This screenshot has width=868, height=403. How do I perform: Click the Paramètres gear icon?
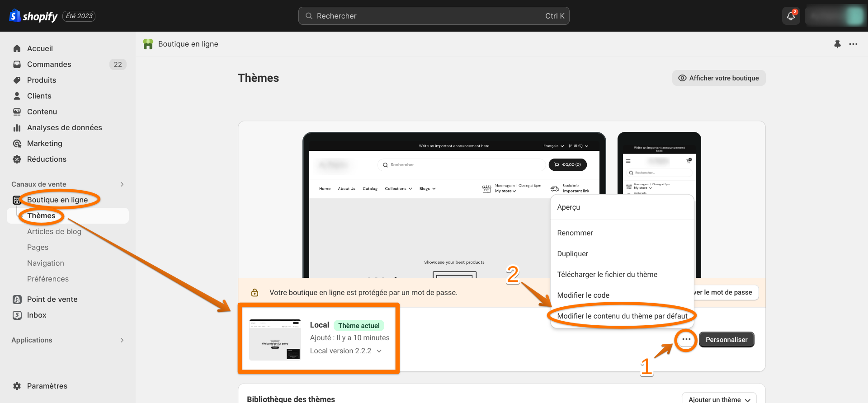pyautogui.click(x=17, y=386)
